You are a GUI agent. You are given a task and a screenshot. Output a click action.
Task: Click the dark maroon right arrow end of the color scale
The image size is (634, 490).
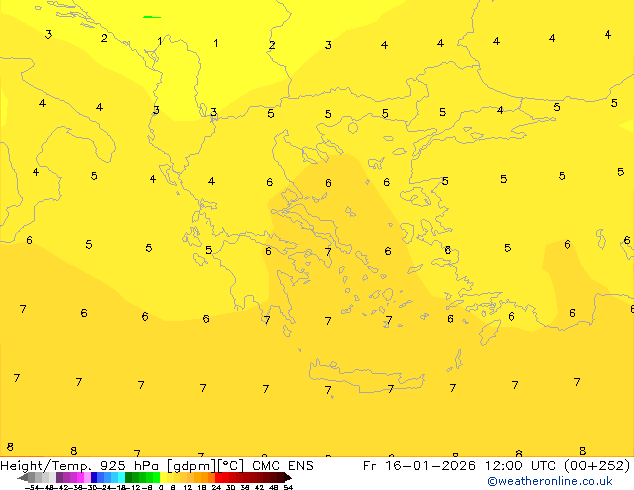[288, 478]
